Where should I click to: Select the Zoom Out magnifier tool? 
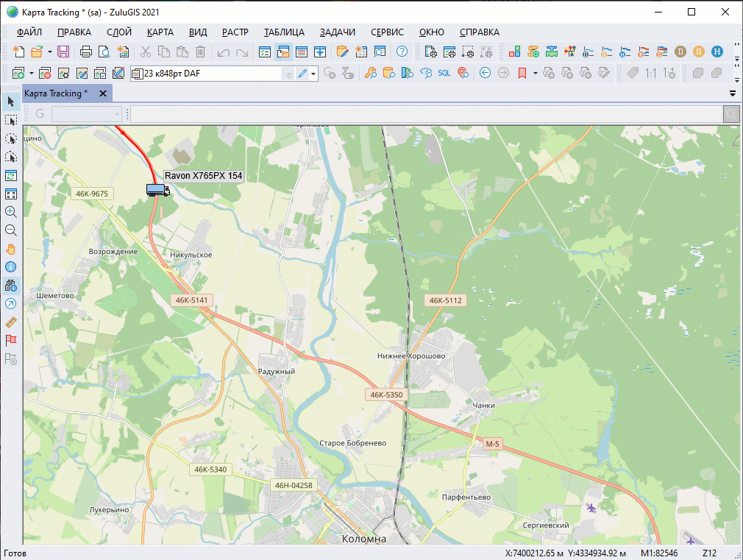(x=11, y=230)
